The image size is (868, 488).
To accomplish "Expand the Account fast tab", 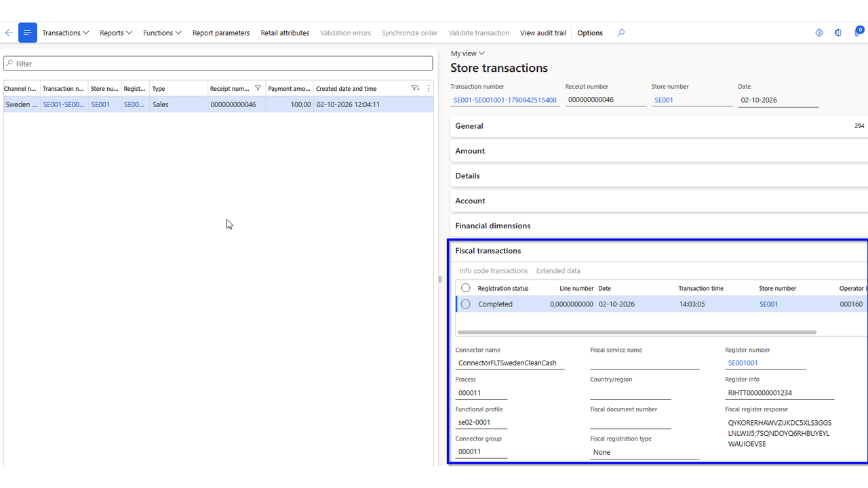I will click(x=658, y=201).
